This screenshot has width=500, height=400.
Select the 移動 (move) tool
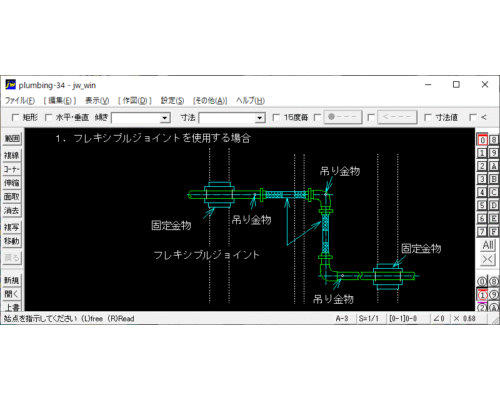point(12,241)
